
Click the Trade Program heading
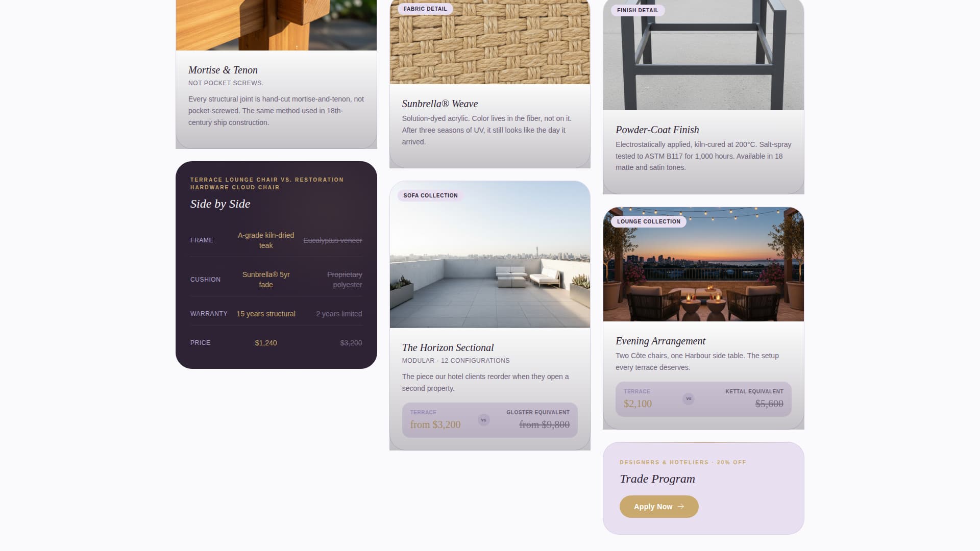tap(657, 479)
